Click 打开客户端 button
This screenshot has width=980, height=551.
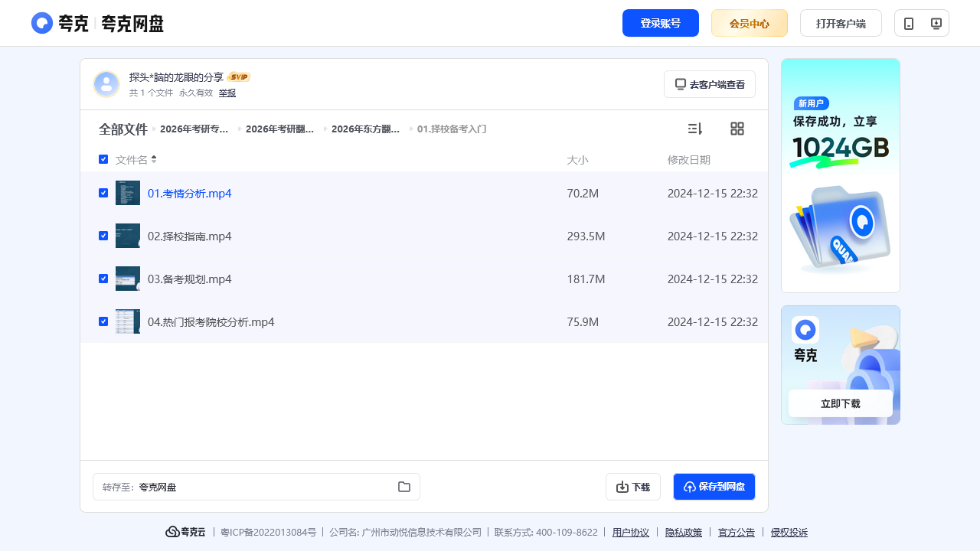pyautogui.click(x=841, y=23)
